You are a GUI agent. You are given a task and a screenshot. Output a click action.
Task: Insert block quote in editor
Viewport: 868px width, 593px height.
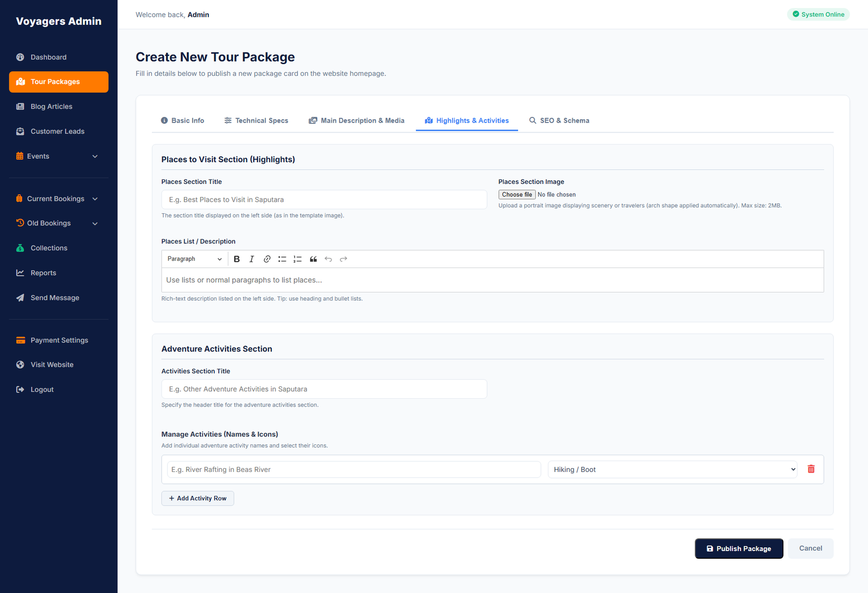coord(313,259)
